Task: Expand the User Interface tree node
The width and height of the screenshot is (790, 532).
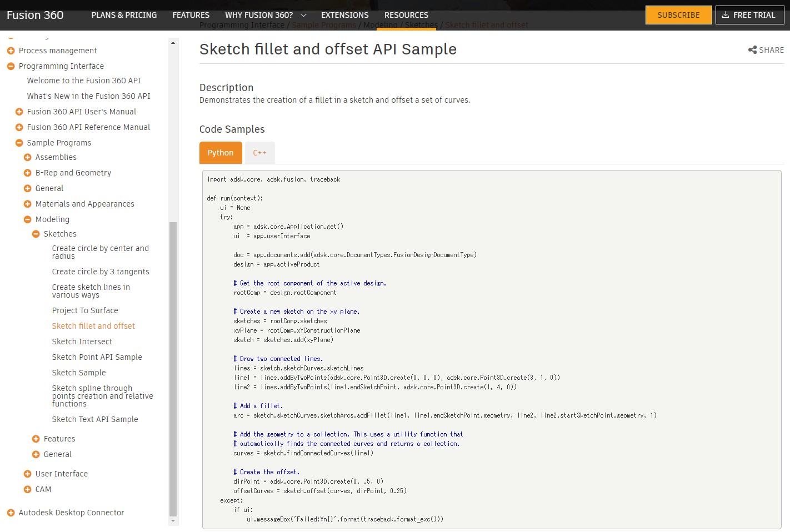Action: pos(27,474)
